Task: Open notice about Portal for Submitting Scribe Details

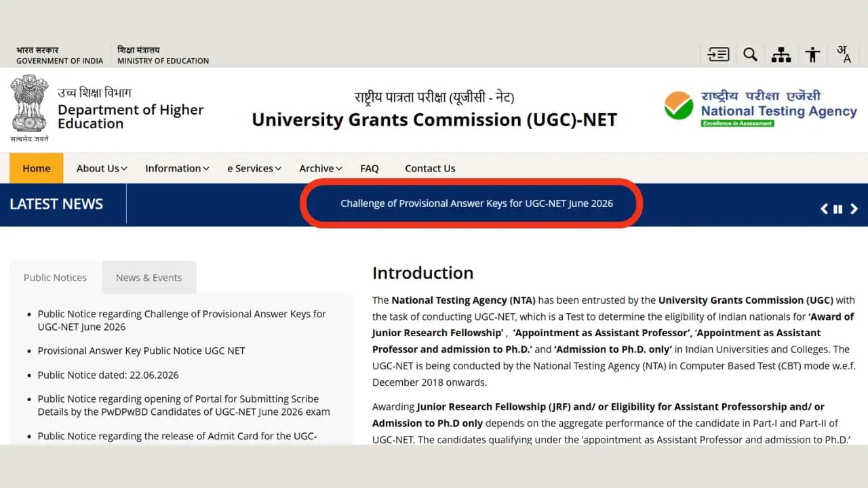Action: 184,405
